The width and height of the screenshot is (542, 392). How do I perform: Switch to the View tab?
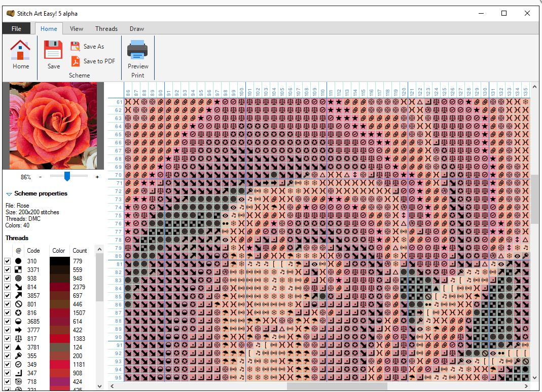coord(77,29)
